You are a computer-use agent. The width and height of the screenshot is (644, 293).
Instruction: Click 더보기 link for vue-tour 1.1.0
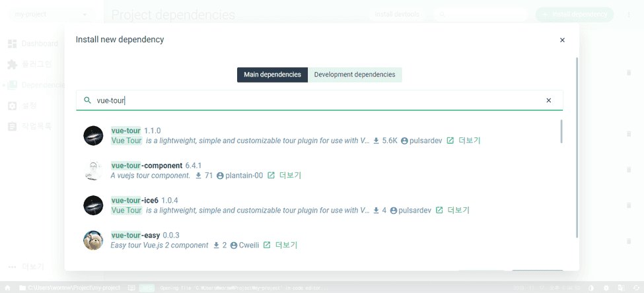tap(470, 141)
